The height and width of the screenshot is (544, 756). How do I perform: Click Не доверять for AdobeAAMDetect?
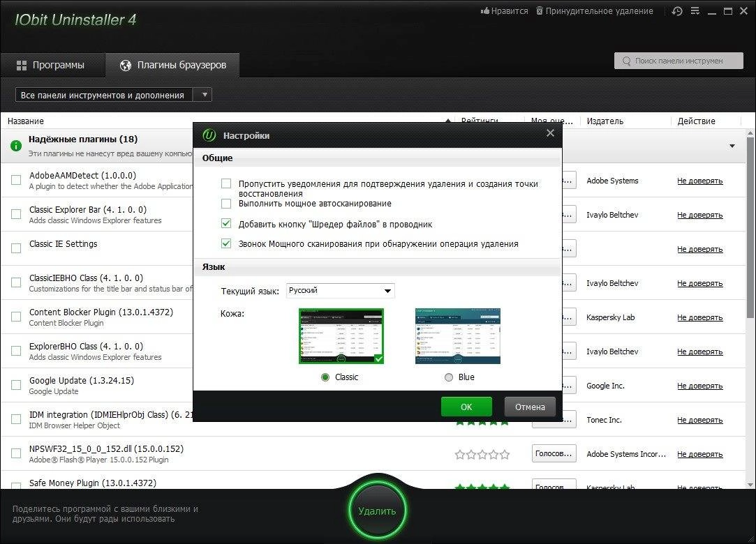tap(699, 181)
